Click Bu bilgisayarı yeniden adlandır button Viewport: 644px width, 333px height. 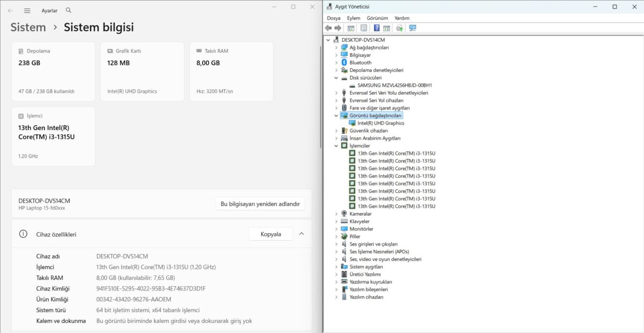coord(260,204)
